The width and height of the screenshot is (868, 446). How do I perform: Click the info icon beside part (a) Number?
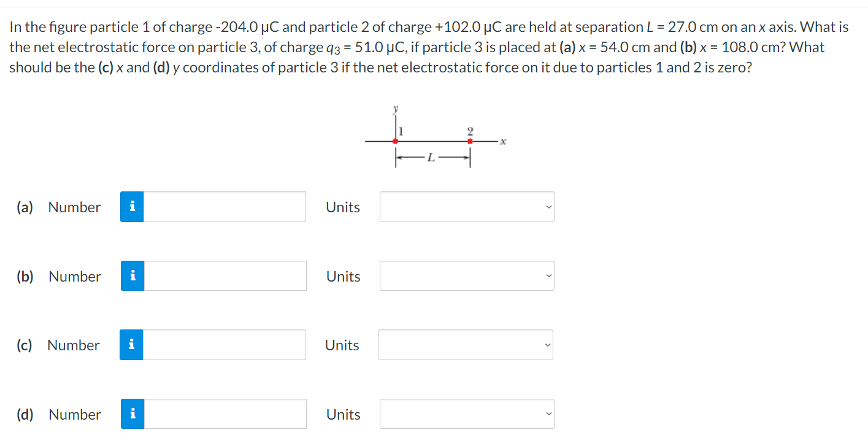point(131,207)
